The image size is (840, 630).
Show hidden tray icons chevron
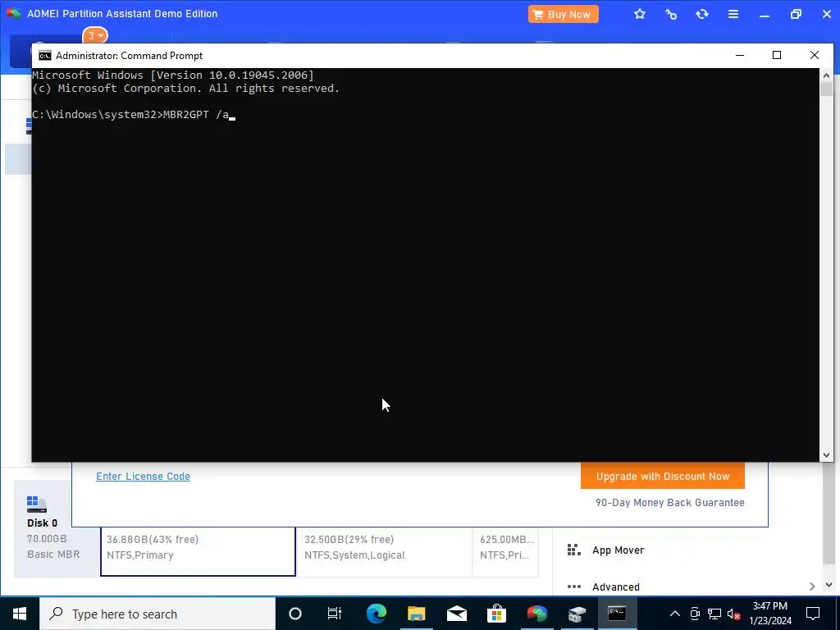pos(675,614)
